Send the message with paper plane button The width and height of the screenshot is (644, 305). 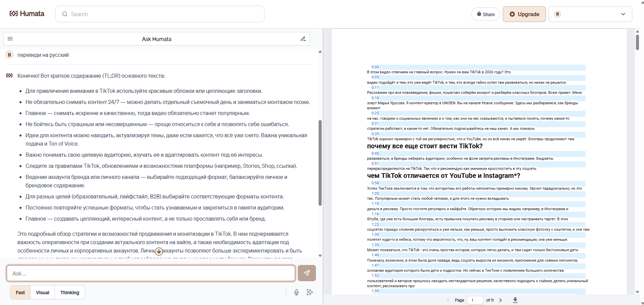click(307, 273)
